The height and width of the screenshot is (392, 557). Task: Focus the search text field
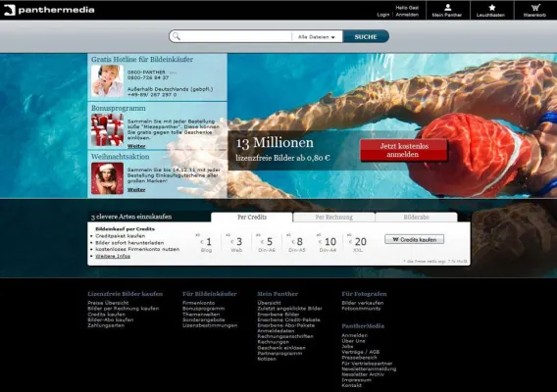pyautogui.click(x=236, y=36)
